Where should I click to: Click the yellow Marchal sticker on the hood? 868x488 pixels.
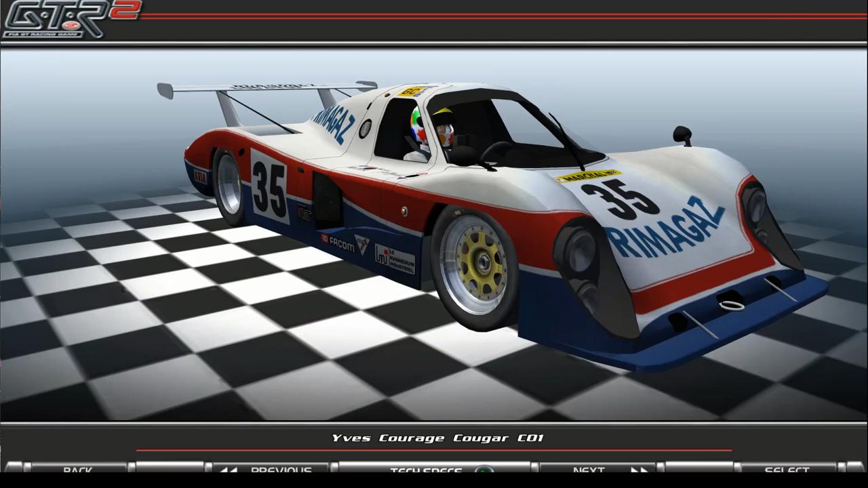click(x=588, y=176)
